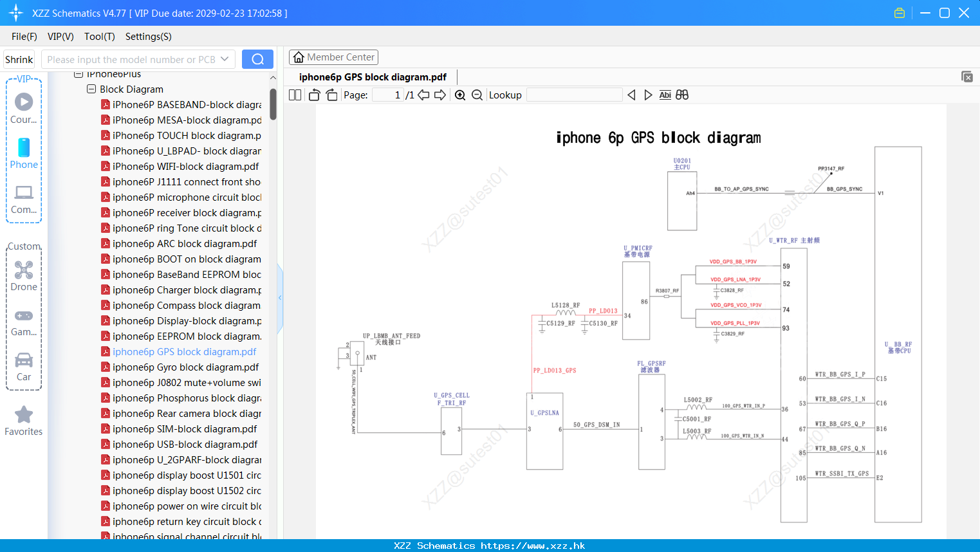The width and height of the screenshot is (980, 552).
Task: Open iPhone6p TOUCH block diagram file
Action: 181,136
